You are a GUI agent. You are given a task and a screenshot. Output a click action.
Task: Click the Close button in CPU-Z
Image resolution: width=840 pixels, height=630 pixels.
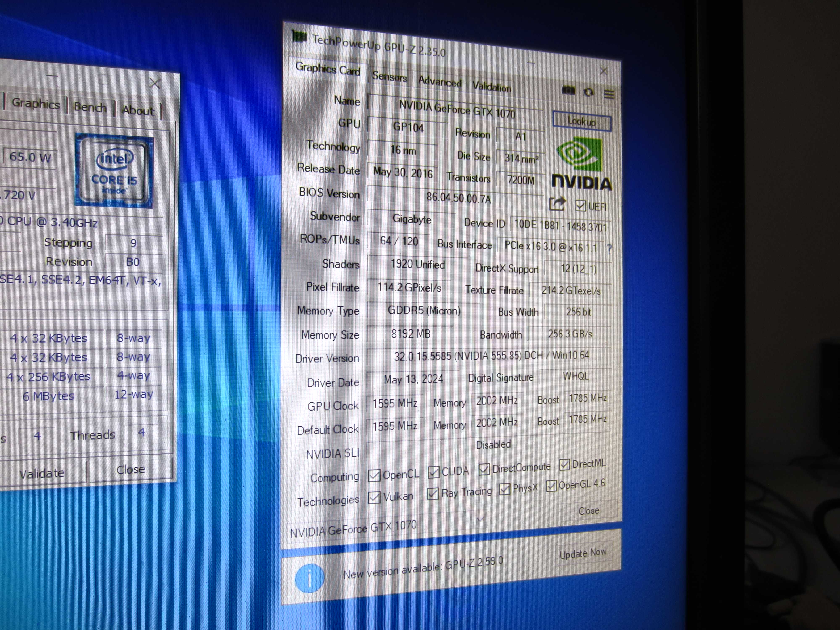(x=131, y=469)
